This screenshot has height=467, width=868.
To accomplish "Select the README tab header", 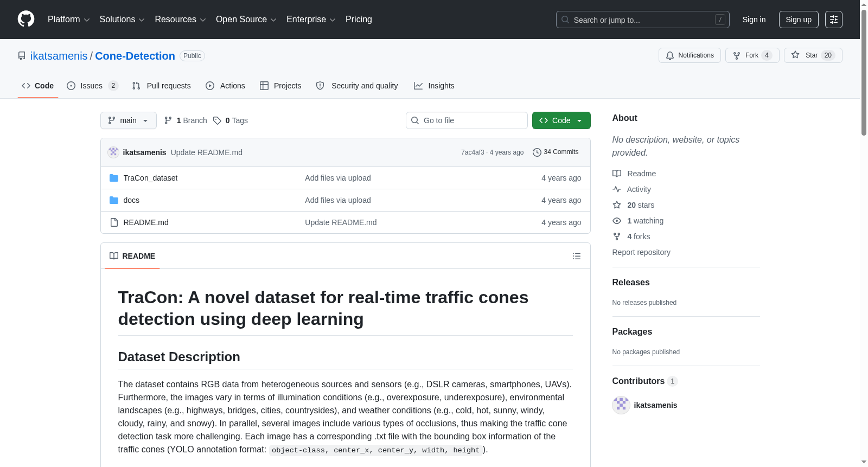I will [x=132, y=256].
